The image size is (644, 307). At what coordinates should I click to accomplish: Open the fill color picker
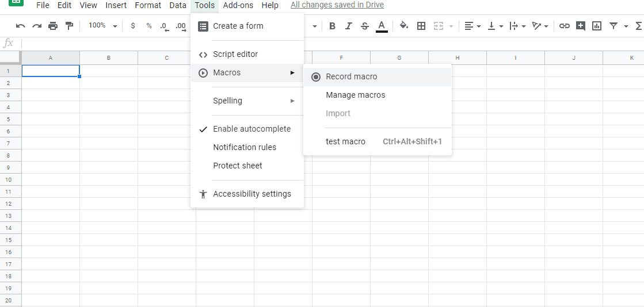(404, 26)
